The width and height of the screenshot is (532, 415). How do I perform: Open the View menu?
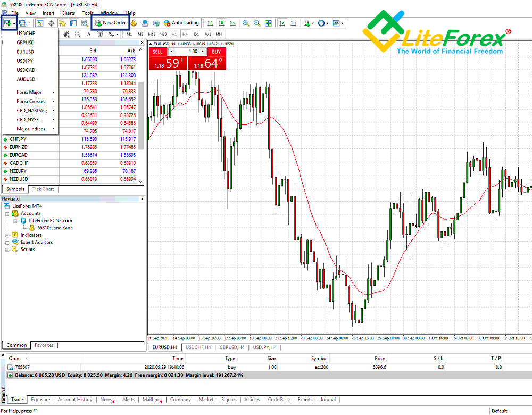[30, 13]
